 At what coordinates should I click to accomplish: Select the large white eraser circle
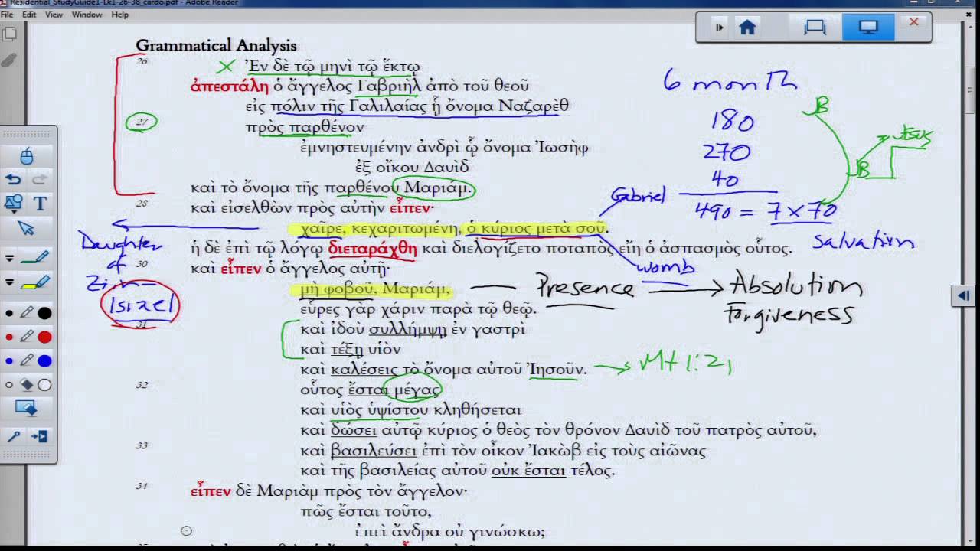(x=44, y=385)
